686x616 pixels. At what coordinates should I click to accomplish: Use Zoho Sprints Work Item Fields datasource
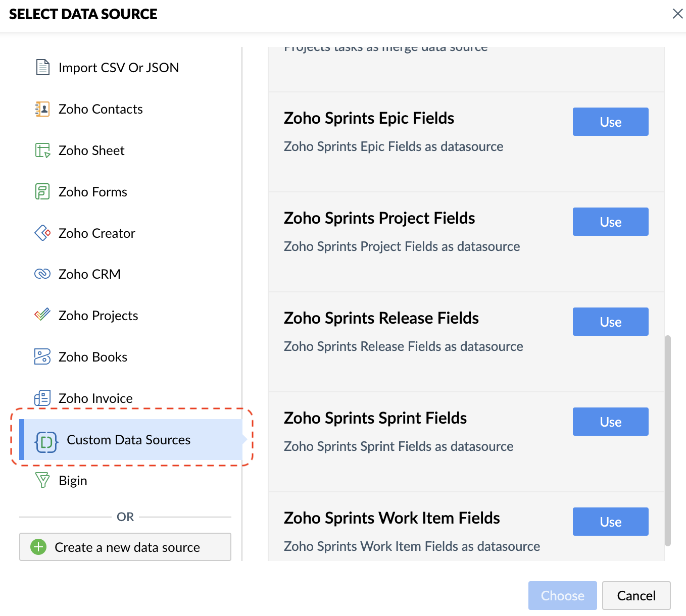[x=610, y=522]
